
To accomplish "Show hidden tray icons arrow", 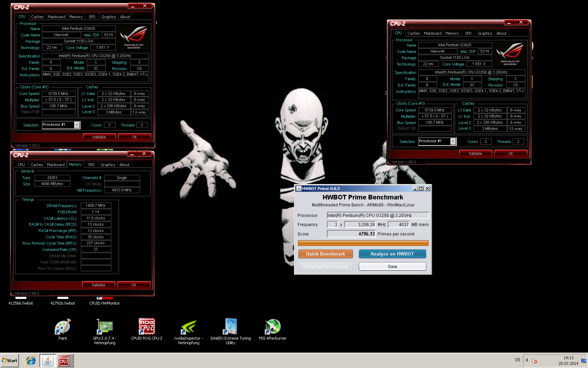I will point(527,360).
